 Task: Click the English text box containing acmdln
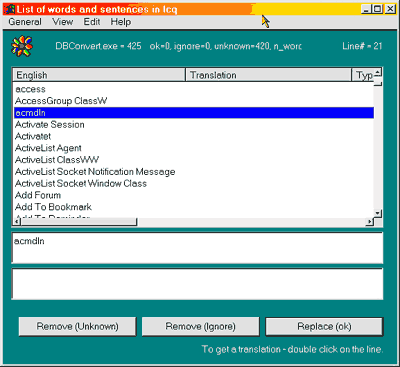tap(197, 248)
